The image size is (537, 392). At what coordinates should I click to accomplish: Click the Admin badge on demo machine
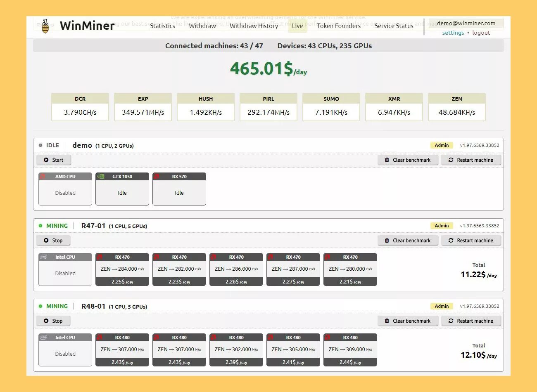click(442, 145)
